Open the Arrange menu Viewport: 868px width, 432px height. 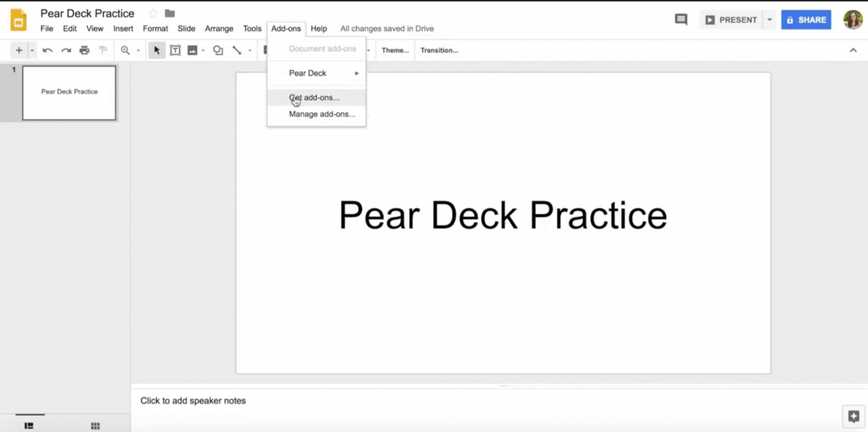[x=219, y=28]
